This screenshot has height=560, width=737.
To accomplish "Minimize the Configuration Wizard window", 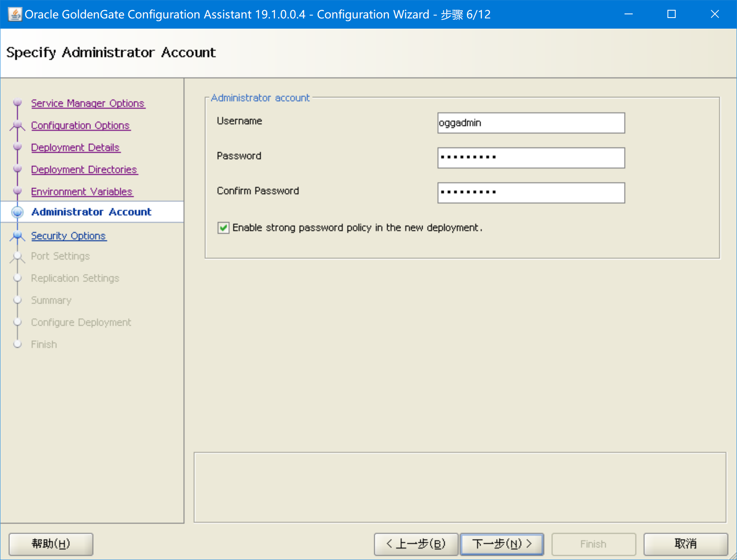I will coord(629,14).
